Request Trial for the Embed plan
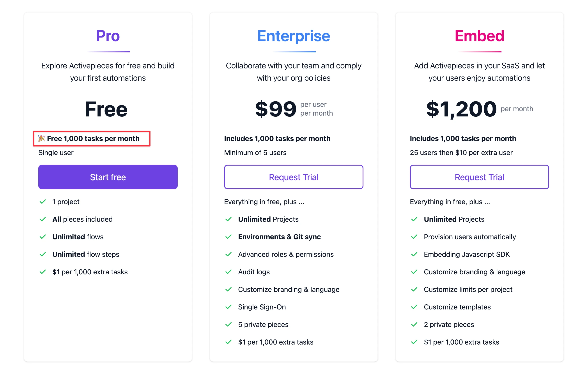The height and width of the screenshot is (368, 588). [479, 177]
